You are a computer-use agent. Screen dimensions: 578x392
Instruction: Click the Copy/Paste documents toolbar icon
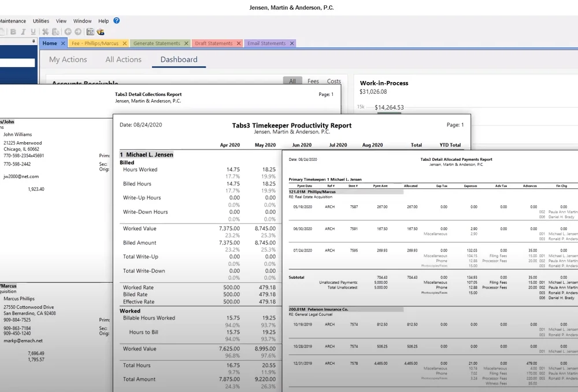coord(55,32)
